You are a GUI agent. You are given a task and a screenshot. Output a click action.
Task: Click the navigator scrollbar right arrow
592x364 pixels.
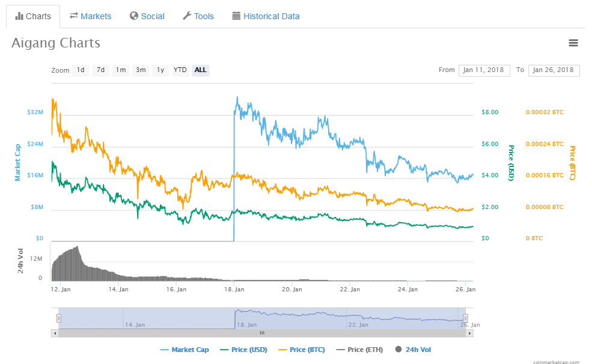(469, 333)
